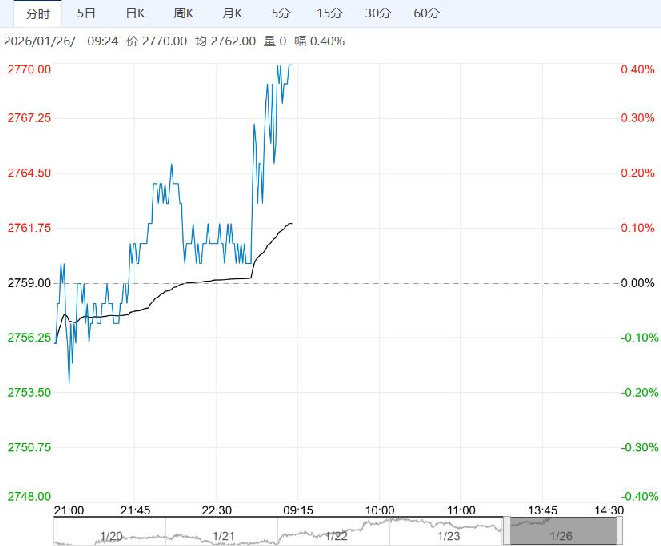
Task: Jump to 1/22 in the mini timeline
Action: (x=338, y=535)
